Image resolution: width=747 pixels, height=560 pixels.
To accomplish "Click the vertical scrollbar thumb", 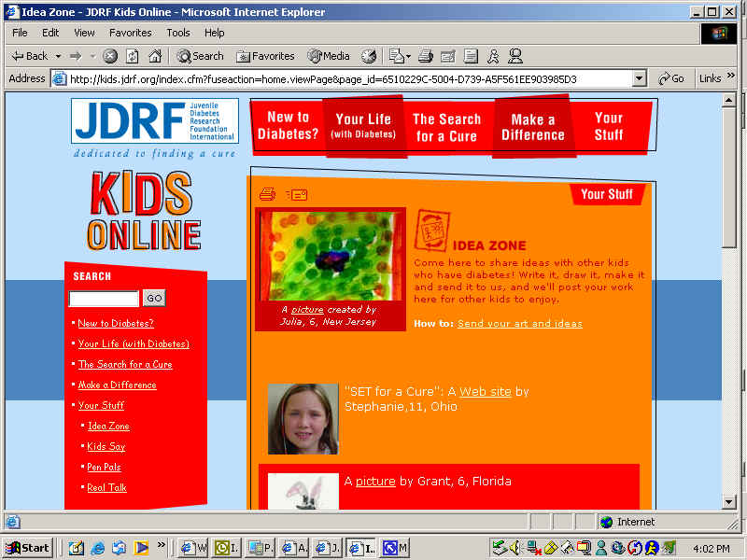I will pos(729,177).
